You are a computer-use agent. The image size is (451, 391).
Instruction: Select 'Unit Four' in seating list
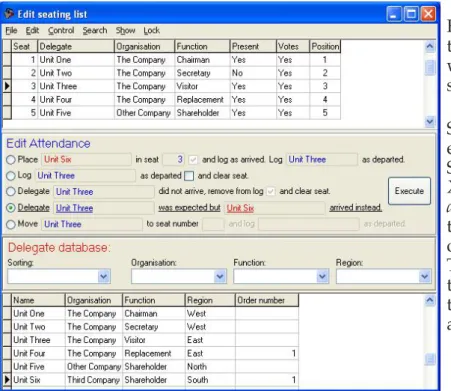[76, 100]
